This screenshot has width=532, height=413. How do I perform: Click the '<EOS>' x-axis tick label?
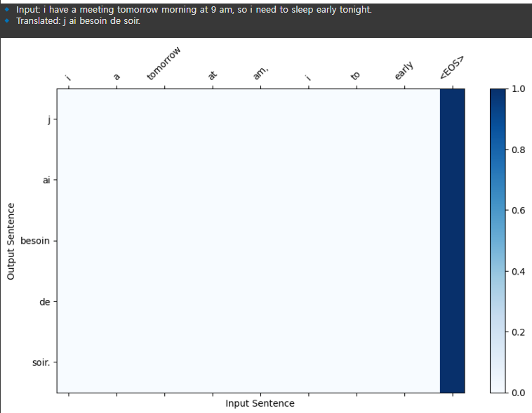pyautogui.click(x=451, y=67)
